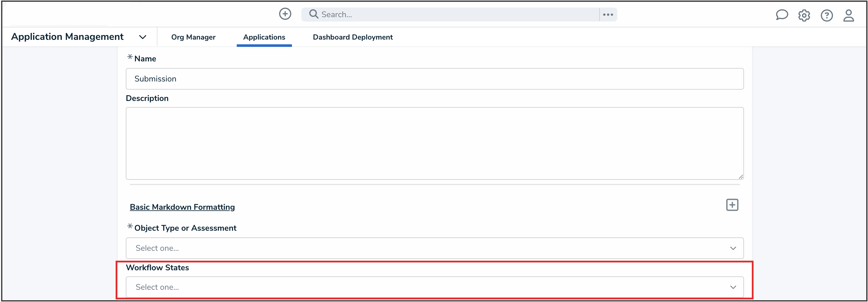Open the help question mark icon

[827, 15]
